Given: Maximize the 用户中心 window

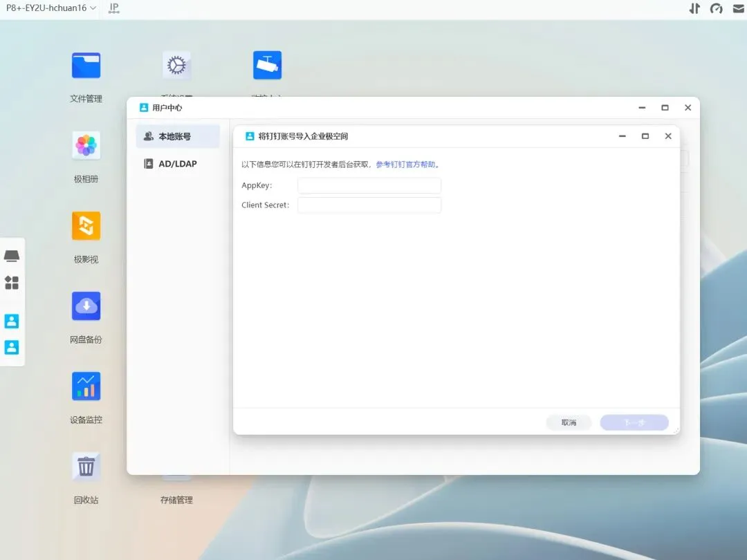Looking at the screenshot, I should pos(665,108).
